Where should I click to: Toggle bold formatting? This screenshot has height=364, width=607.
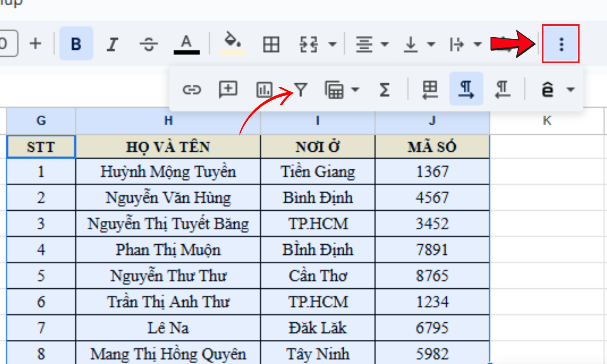tap(76, 44)
